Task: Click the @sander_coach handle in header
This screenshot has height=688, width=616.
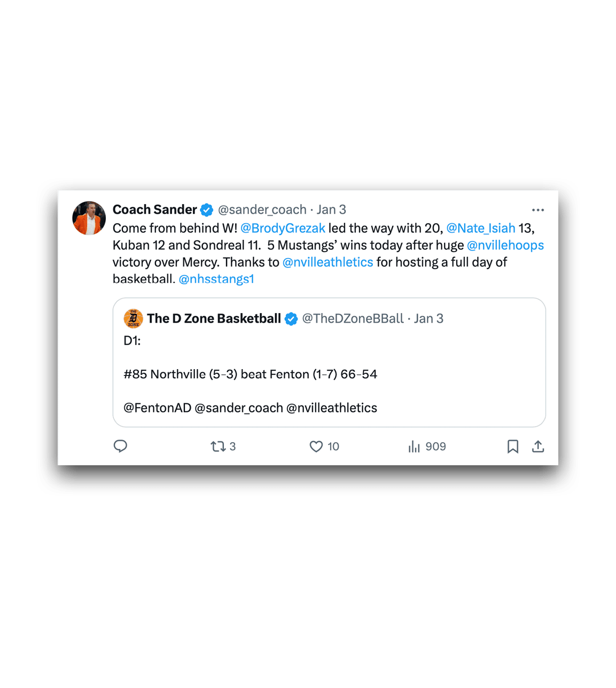Action: coord(262,209)
